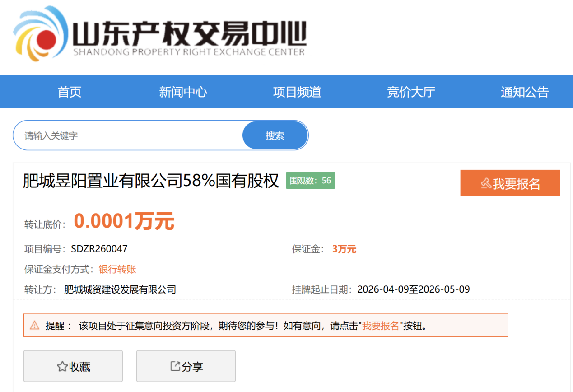The width and height of the screenshot is (573, 392).
Task: Go to the 首页 nav tab
Action: [70, 92]
